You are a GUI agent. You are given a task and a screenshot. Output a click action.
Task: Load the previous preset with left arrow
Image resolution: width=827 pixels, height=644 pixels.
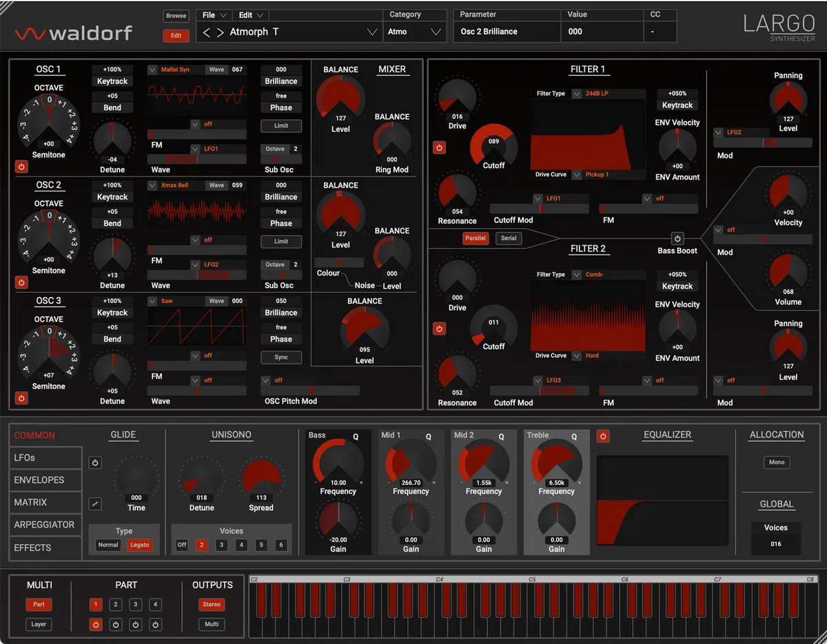pos(207,32)
